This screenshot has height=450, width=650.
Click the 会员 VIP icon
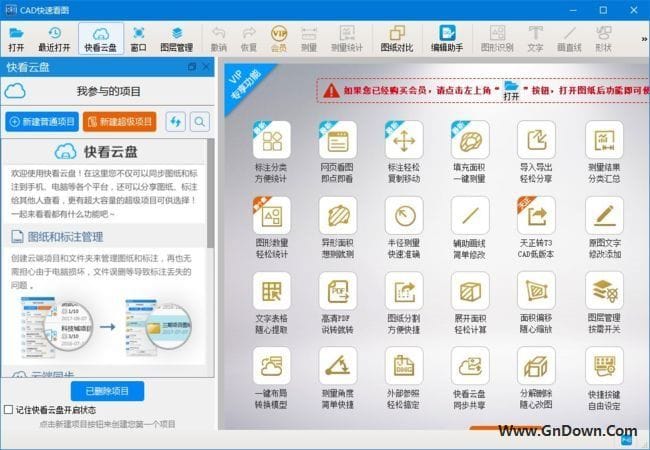pos(279,39)
